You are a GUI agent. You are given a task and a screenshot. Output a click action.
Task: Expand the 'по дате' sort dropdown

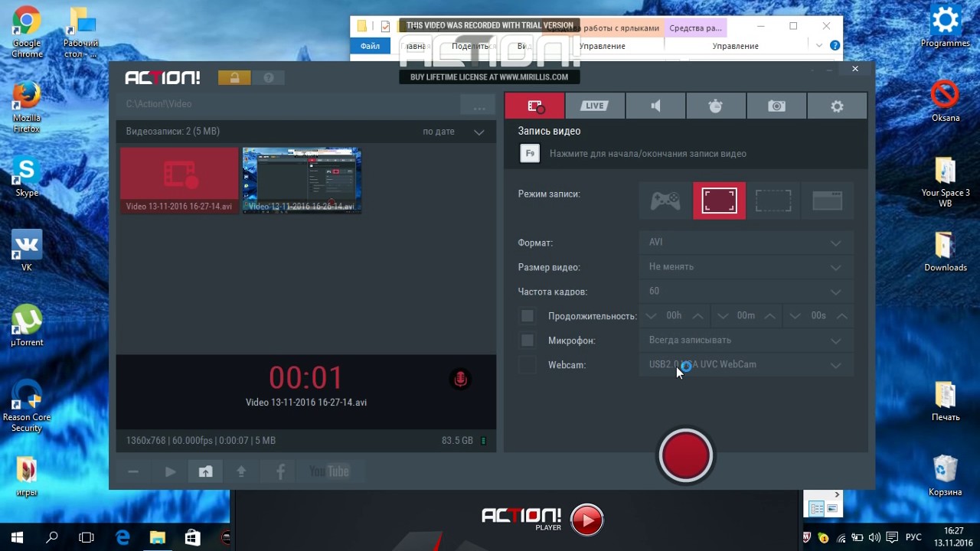click(x=453, y=132)
